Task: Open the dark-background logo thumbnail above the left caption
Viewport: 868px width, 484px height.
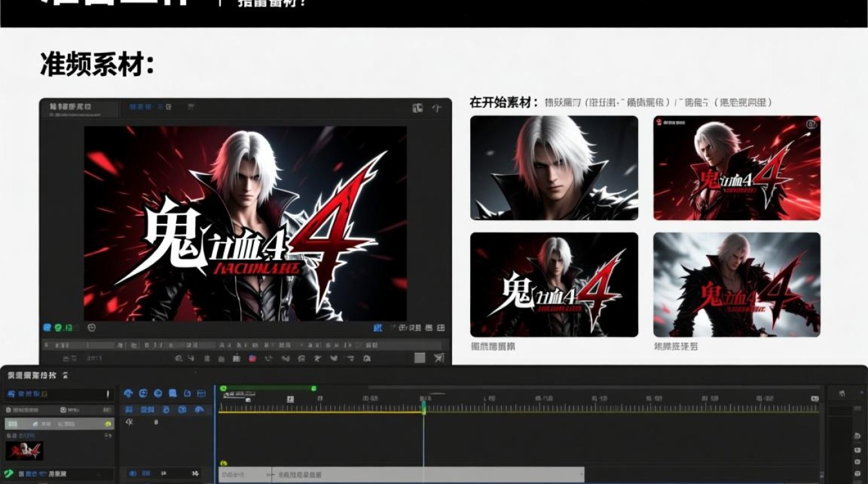Action: tap(553, 285)
